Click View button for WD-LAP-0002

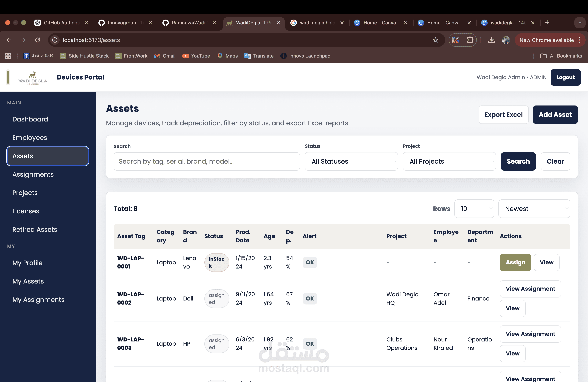(512, 308)
